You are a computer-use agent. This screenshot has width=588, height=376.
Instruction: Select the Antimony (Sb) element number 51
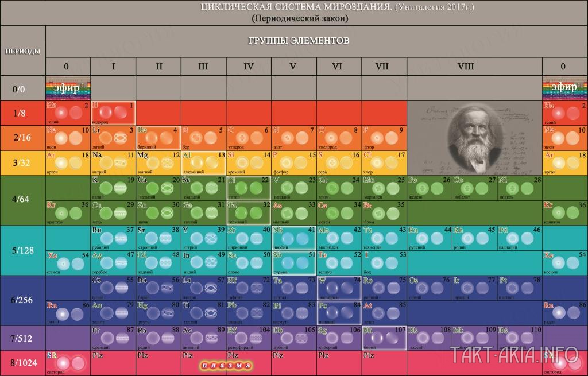(x=294, y=263)
